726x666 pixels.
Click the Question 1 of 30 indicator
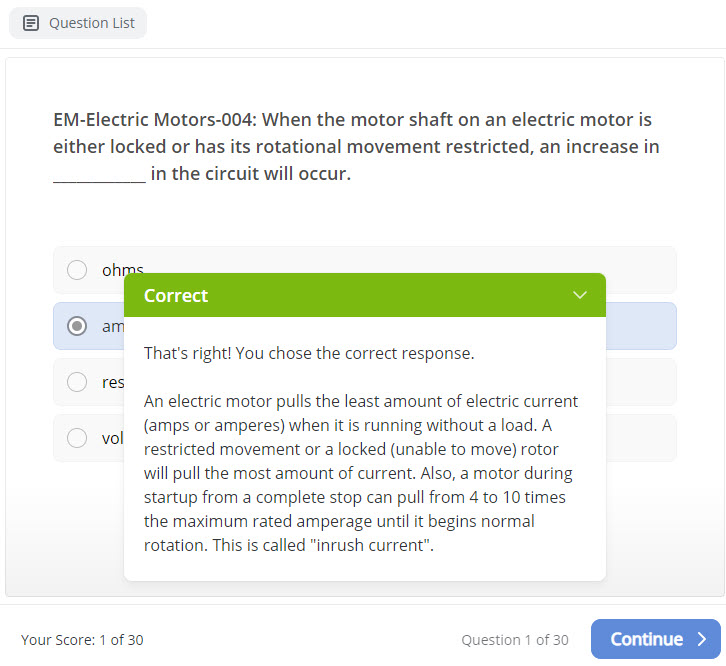[x=515, y=640]
